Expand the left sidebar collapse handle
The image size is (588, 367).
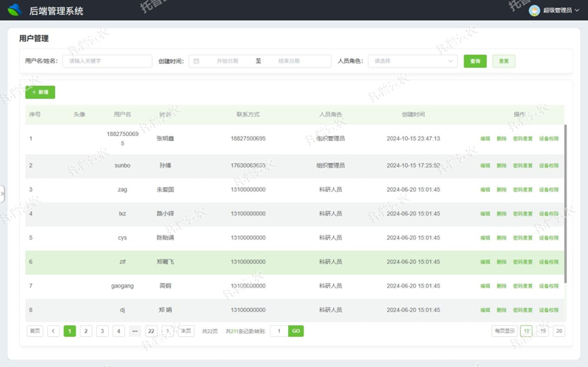tap(2, 193)
